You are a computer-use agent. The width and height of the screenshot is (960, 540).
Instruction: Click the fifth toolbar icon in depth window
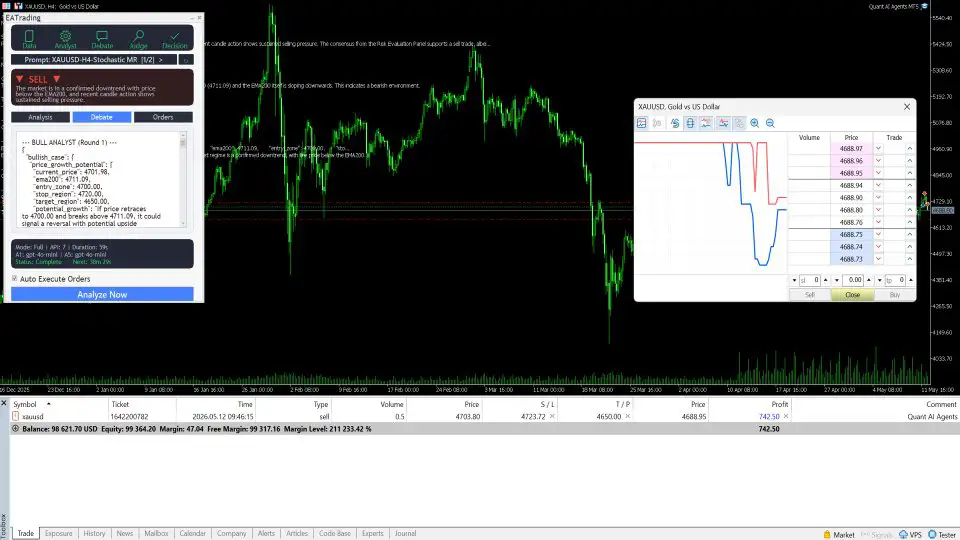706,123
